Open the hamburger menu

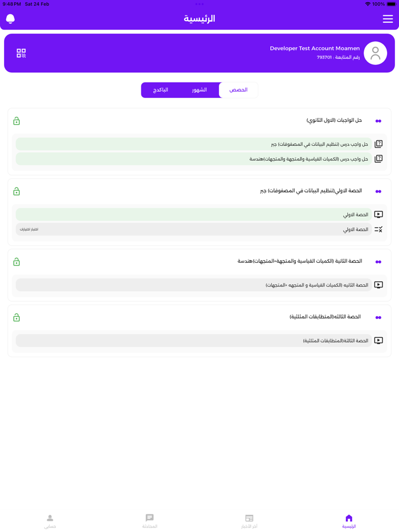click(387, 19)
